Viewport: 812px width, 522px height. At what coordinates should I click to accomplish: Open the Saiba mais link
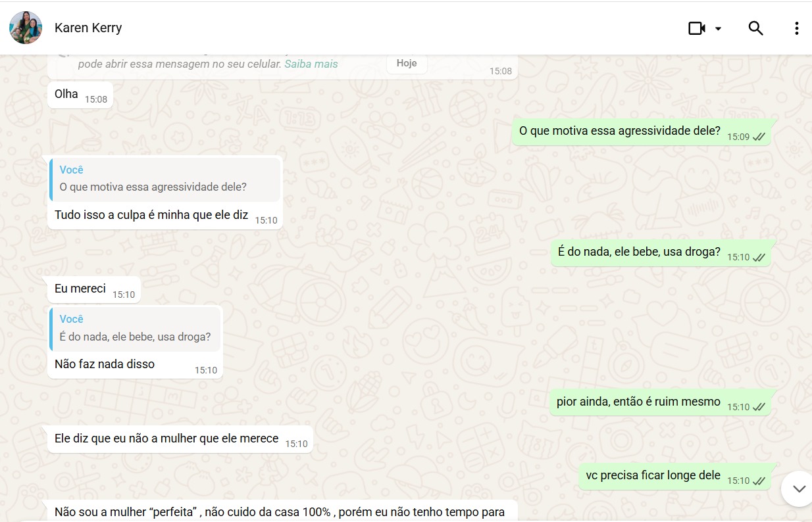point(311,64)
